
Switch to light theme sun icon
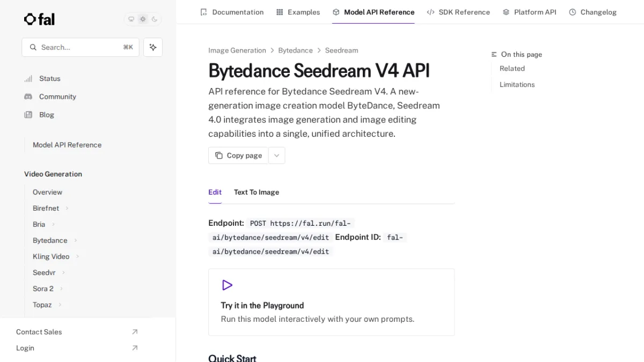click(x=143, y=19)
